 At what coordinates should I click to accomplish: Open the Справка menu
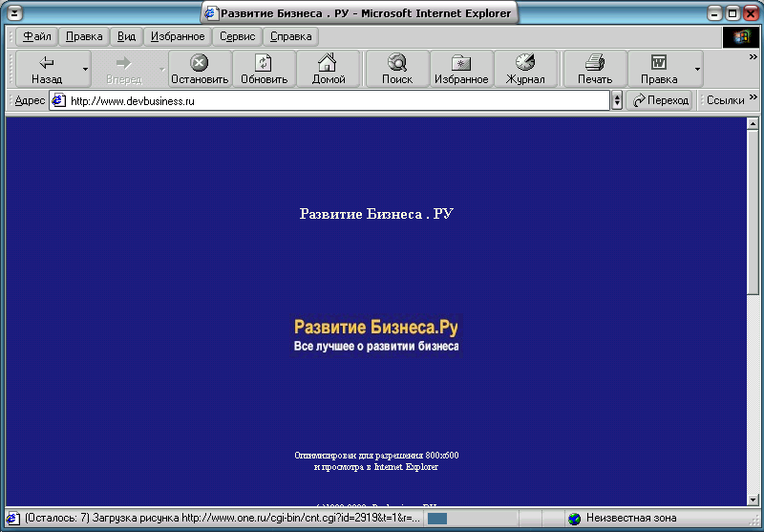tap(290, 36)
